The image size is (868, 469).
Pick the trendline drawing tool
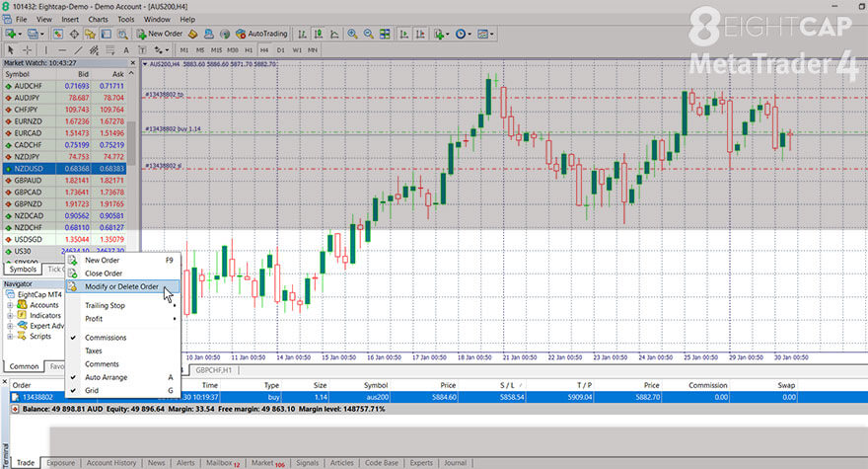tap(78, 50)
